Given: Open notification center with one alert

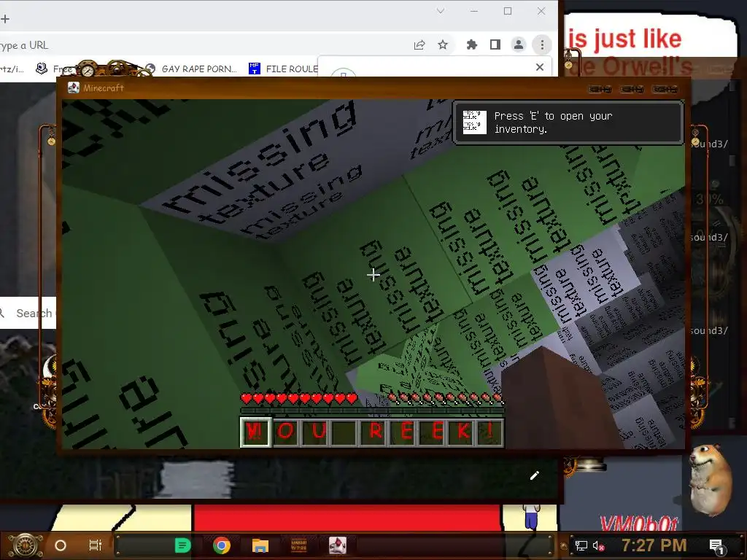Looking at the screenshot, I should pyautogui.click(x=716, y=545).
